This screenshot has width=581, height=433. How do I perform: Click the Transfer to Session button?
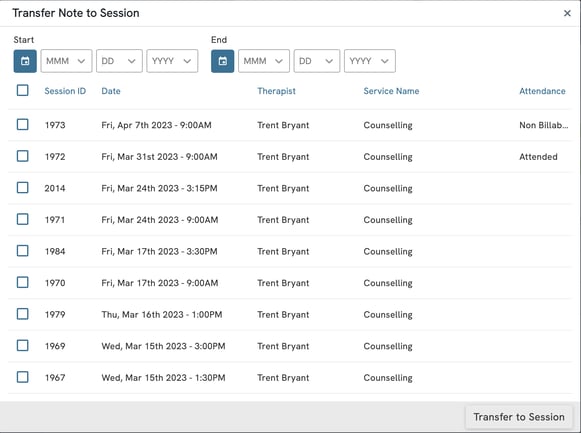[519, 417]
